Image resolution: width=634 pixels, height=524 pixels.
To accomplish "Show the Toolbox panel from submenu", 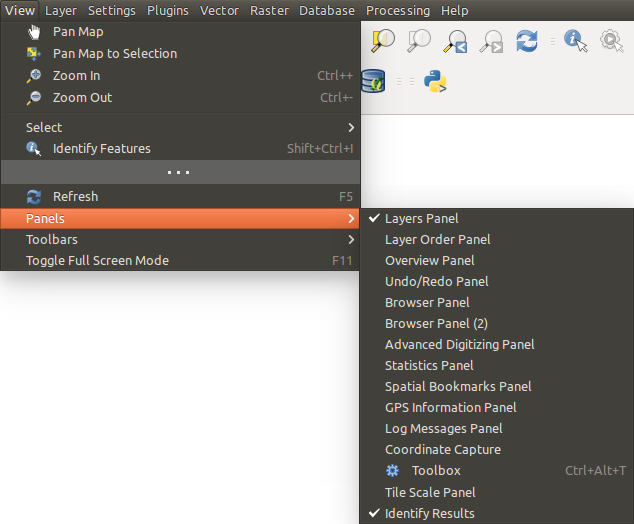I will click(436, 470).
